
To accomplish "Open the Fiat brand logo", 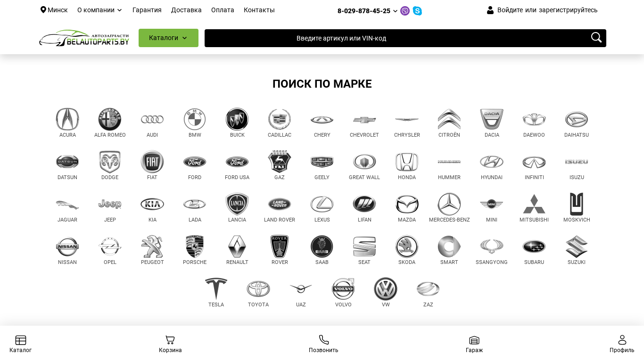I will click(152, 162).
